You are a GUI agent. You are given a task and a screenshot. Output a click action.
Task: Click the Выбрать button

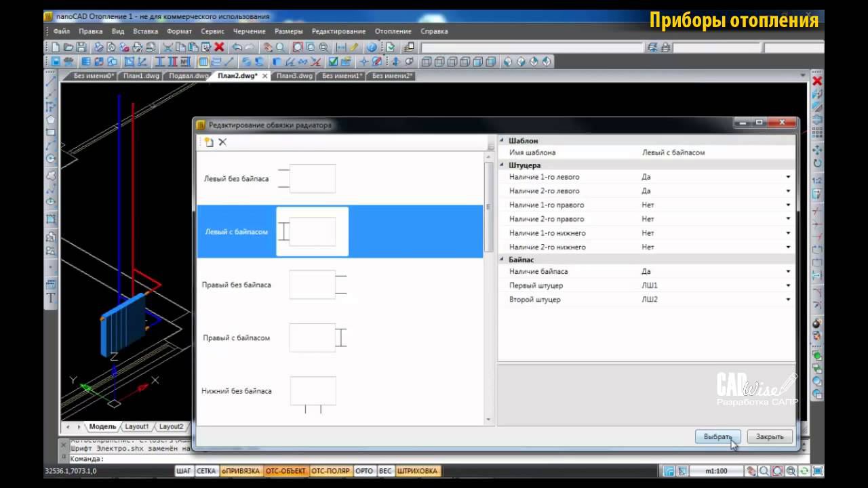point(717,436)
